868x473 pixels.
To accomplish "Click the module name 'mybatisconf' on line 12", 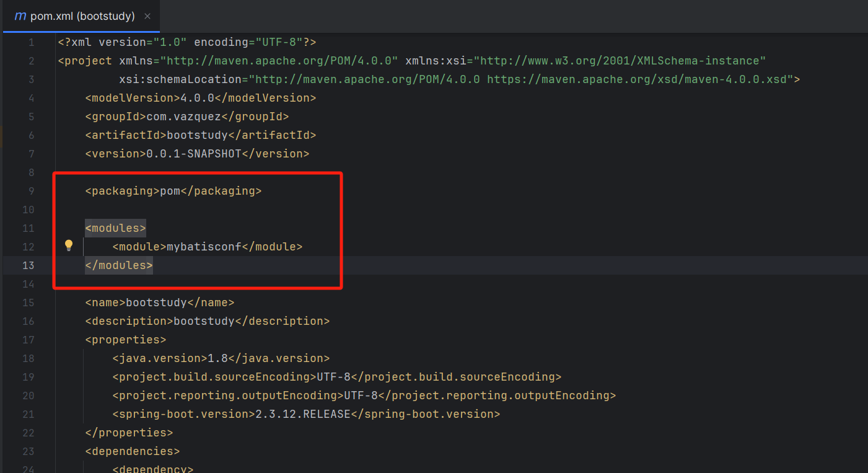I will point(204,247).
